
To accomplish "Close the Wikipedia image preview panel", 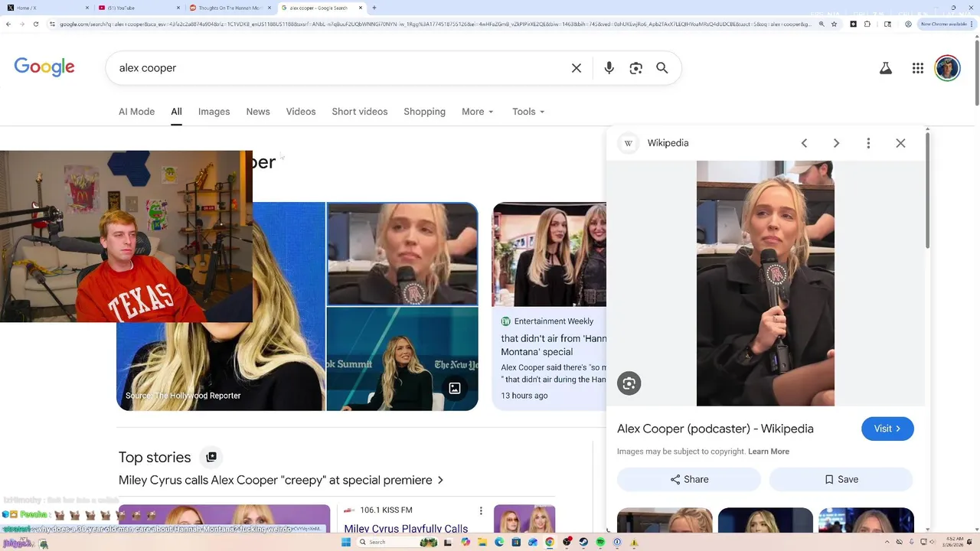I will coord(900,143).
